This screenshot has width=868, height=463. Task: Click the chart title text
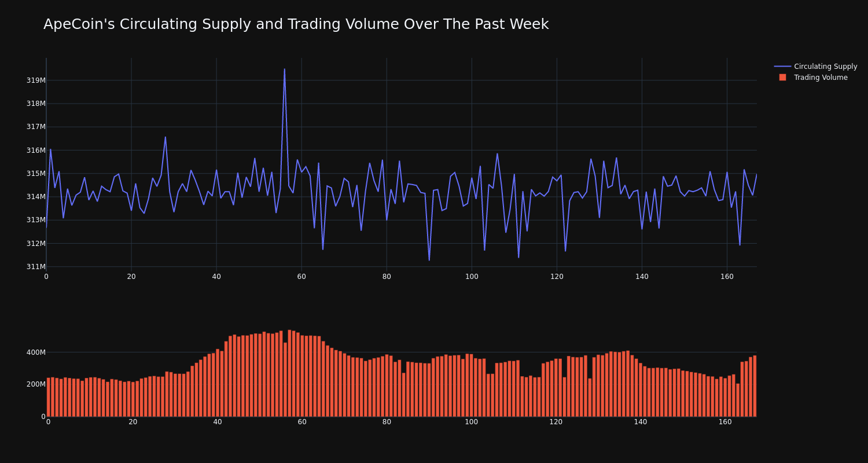[x=296, y=24]
